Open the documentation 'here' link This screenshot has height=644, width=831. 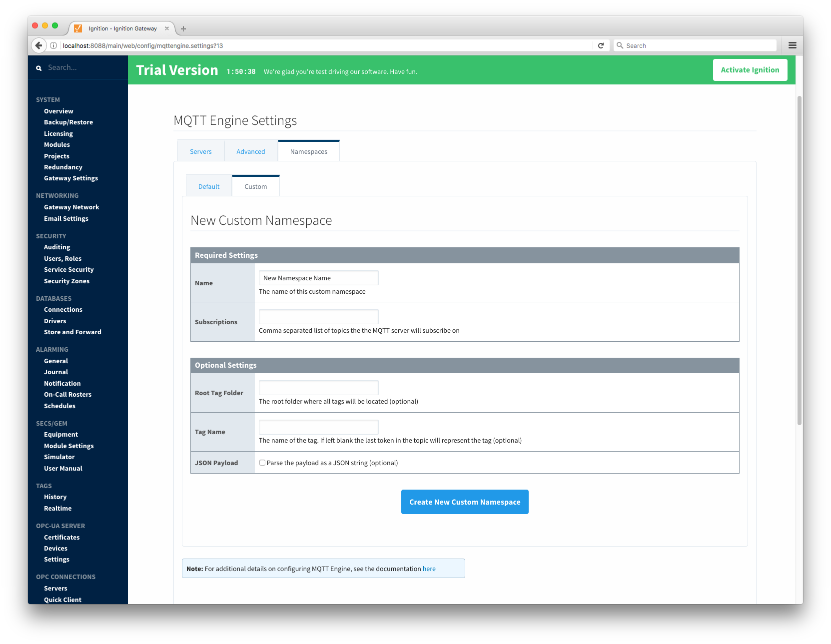pyautogui.click(x=429, y=569)
